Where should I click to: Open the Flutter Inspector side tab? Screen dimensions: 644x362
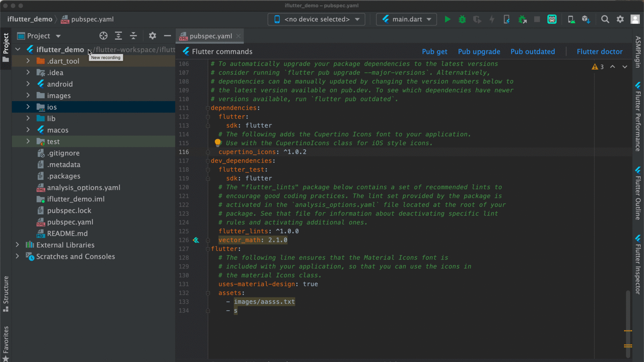638,265
